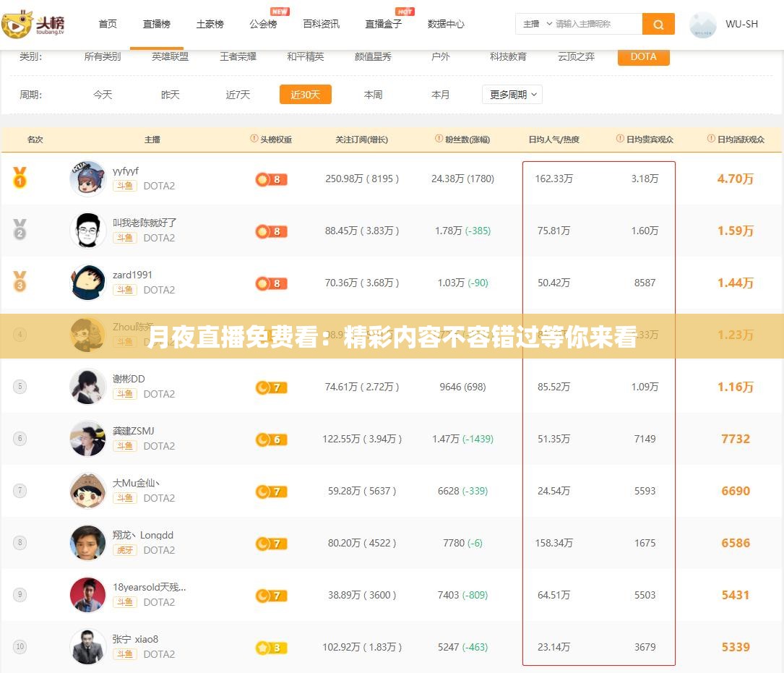
Task: Open the 土豪榜 nav tab
Action: tap(210, 24)
